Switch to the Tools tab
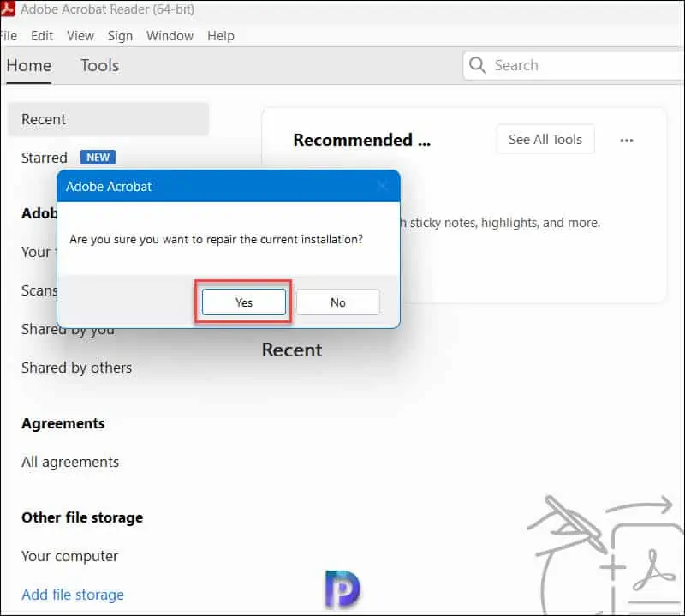The width and height of the screenshot is (685, 616). point(100,66)
